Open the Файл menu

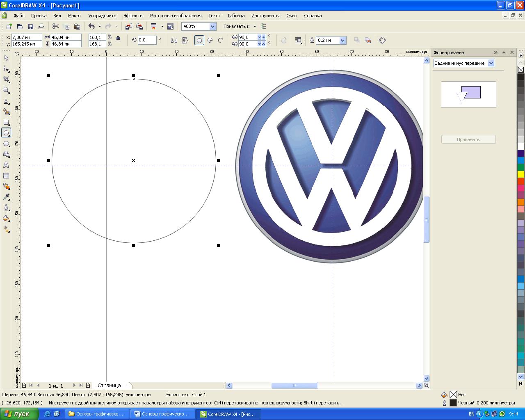(19, 16)
